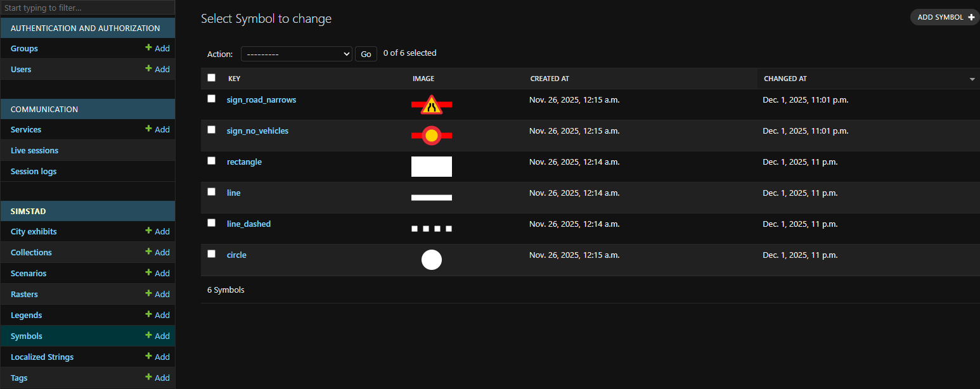The image size is (980, 389).
Task: Add a new Scenario from sidebar
Action: [157, 273]
